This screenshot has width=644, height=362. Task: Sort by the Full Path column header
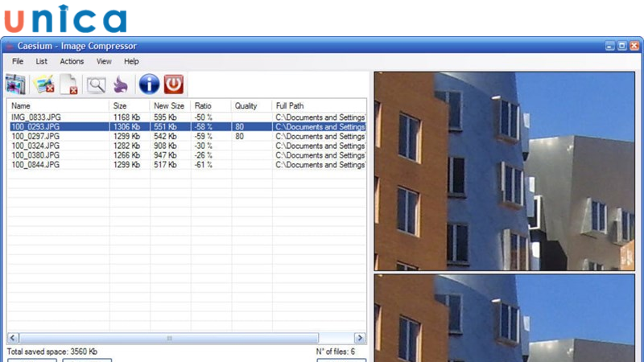319,106
